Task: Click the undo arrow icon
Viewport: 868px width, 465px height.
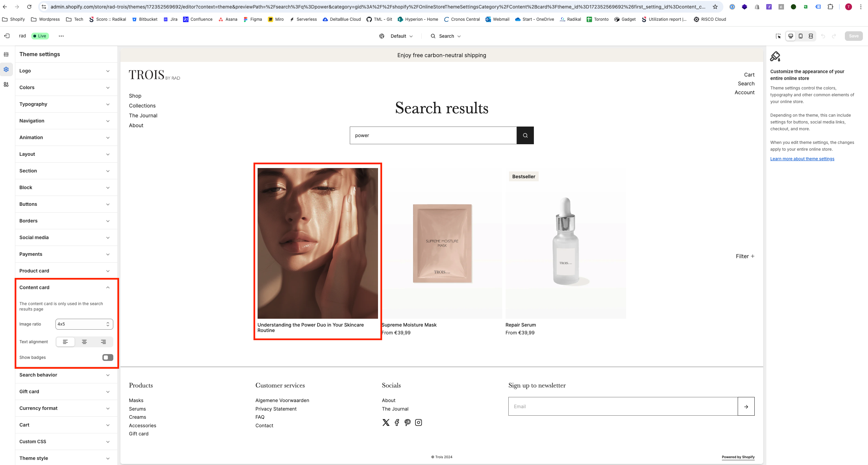Action: pos(823,36)
